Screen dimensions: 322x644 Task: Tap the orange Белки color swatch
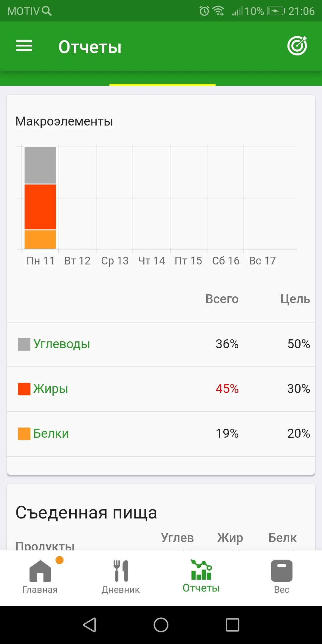coord(24,434)
